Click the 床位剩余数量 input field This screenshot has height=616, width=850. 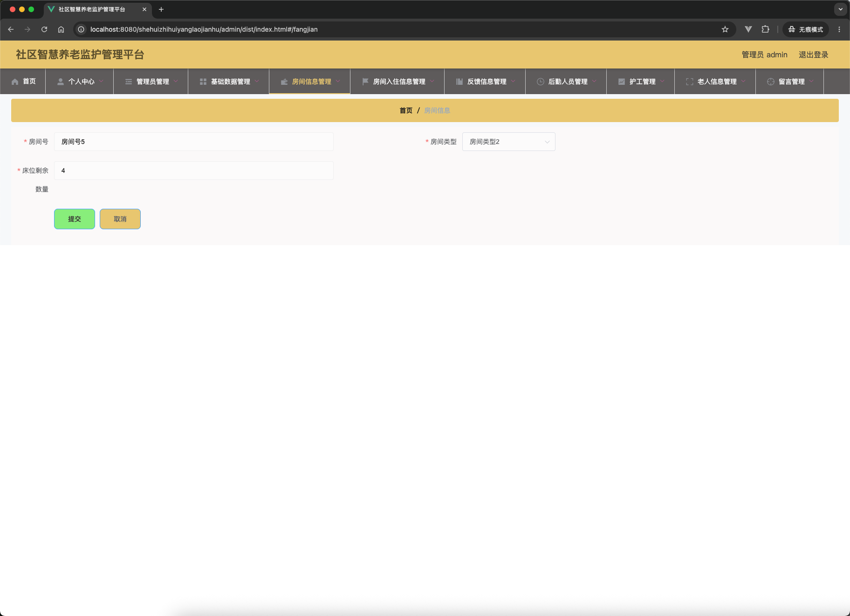(x=194, y=171)
